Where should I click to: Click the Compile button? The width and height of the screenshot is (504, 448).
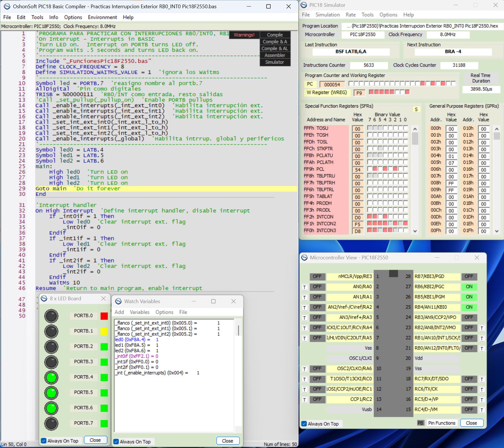click(x=275, y=35)
